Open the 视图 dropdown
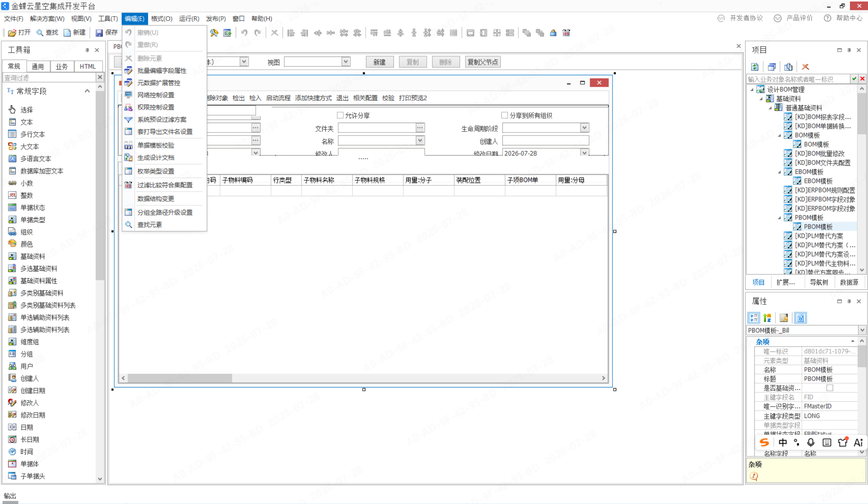 pyautogui.click(x=346, y=62)
